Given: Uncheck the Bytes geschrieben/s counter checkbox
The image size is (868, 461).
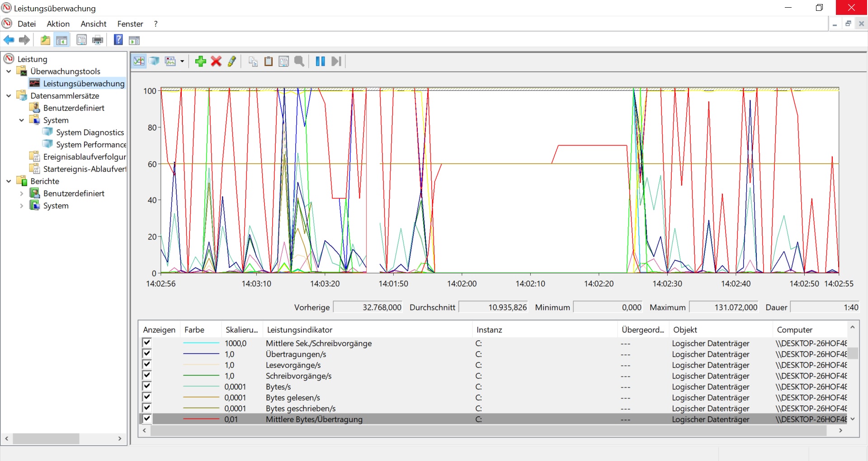Looking at the screenshot, I should (147, 408).
